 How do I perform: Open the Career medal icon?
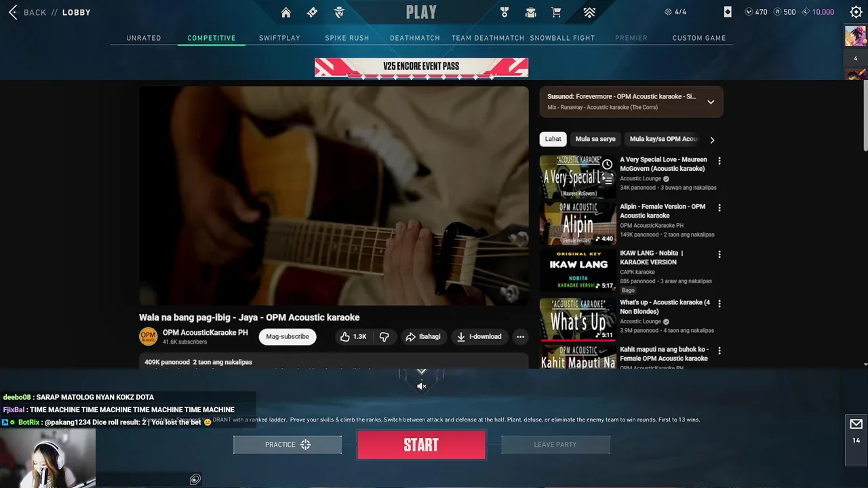pyautogui.click(x=504, y=12)
